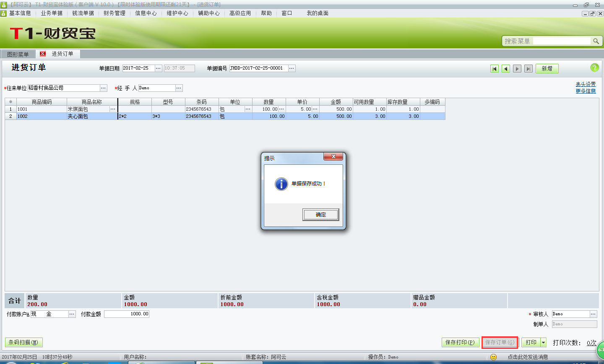Screen dimensions: 604x364
Task: Click the last record navigation arrow icon
Action: [x=528, y=68]
